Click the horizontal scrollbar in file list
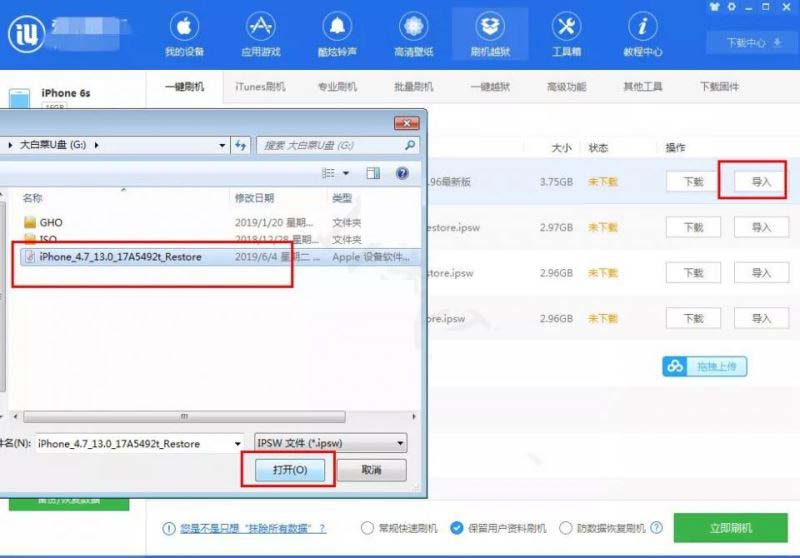Screen dimensions: 800x558 184,417
